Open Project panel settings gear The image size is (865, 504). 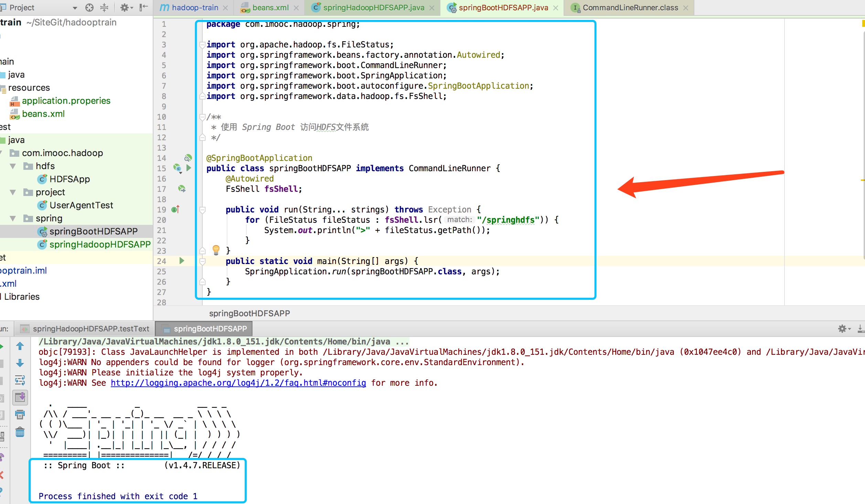point(126,8)
